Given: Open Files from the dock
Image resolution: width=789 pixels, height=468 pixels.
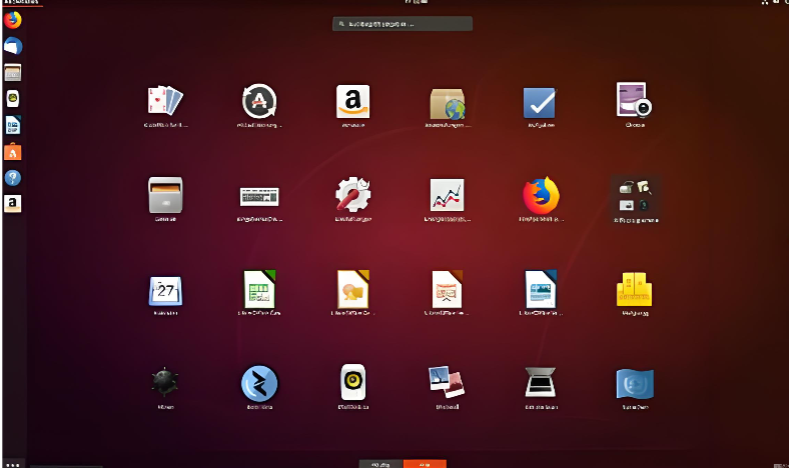Looking at the screenshot, I should pos(13,72).
